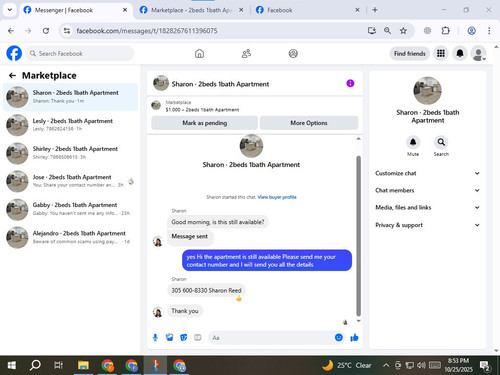Switch to the Messenger | Facebook tab
Screen dimensions: 500x375
tap(75, 10)
